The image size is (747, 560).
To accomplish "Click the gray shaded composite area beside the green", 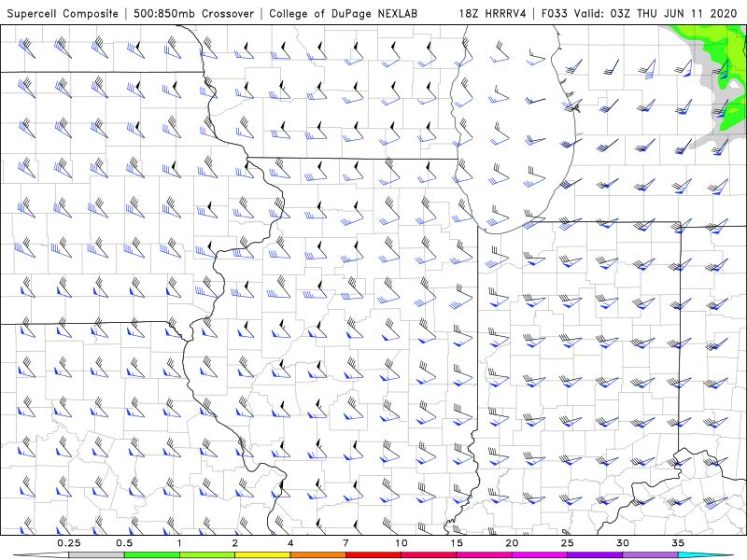I will pos(705,78).
